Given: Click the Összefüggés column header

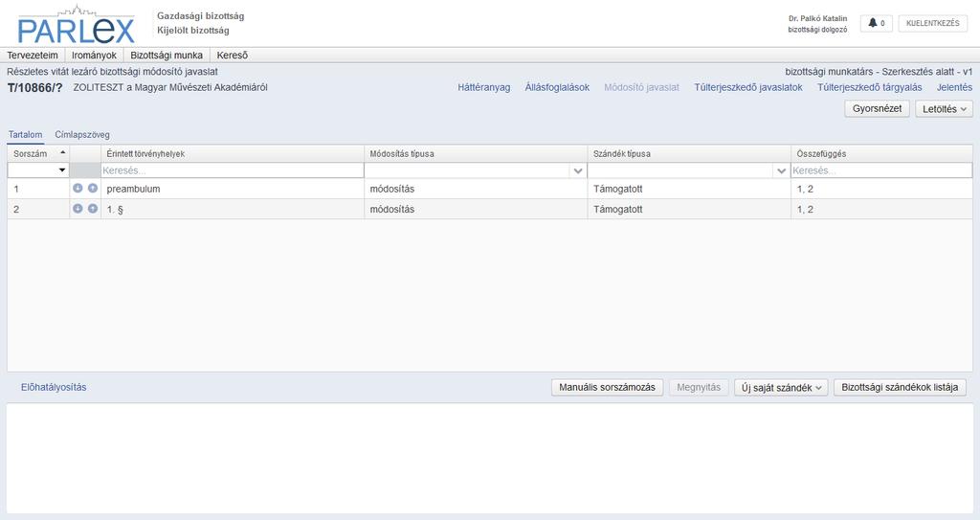Looking at the screenshot, I should [x=881, y=153].
